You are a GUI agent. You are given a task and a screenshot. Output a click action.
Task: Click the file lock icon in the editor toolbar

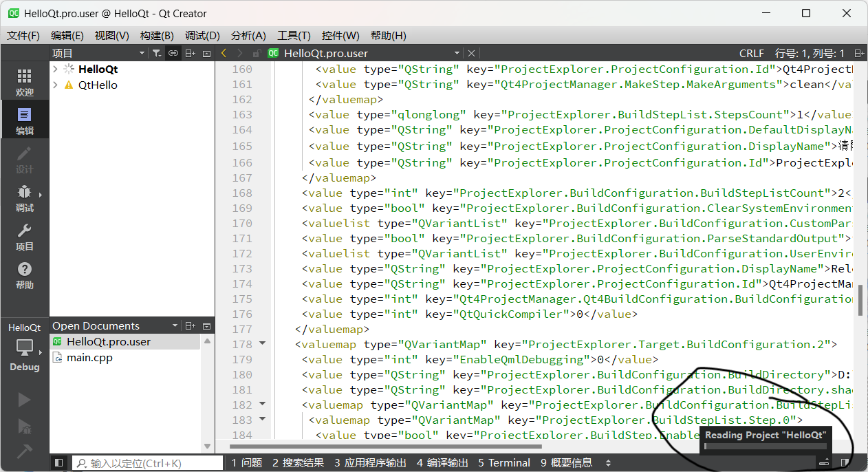(x=257, y=53)
